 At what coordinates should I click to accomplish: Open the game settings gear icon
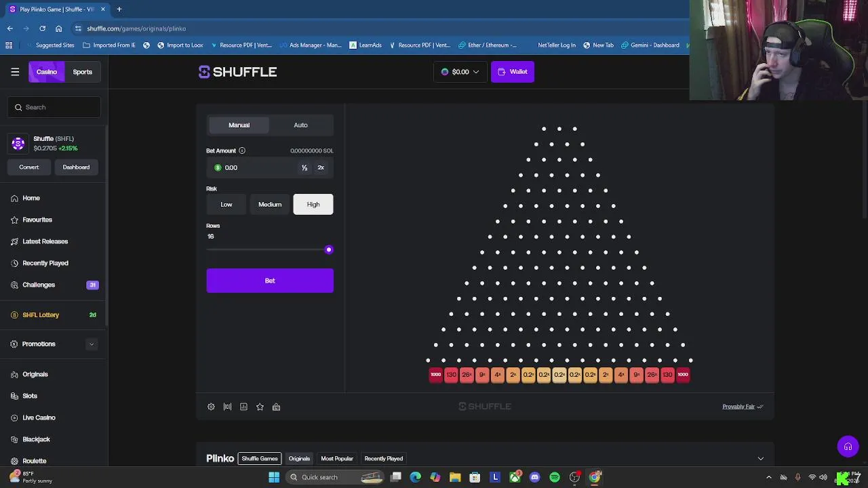(x=211, y=407)
